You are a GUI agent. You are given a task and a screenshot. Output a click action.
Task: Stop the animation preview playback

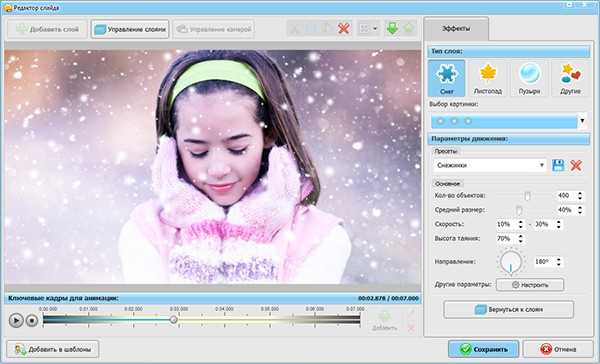[x=32, y=320]
